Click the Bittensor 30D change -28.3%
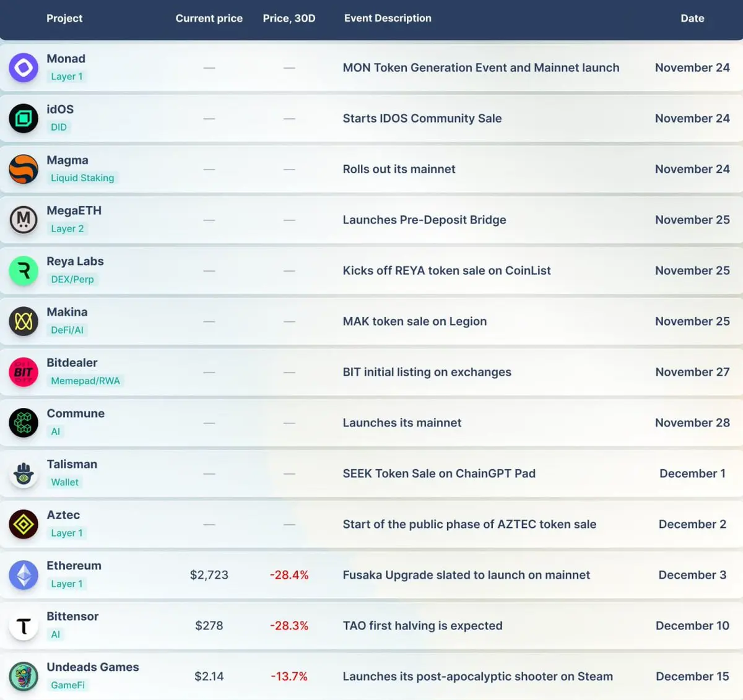 point(289,626)
